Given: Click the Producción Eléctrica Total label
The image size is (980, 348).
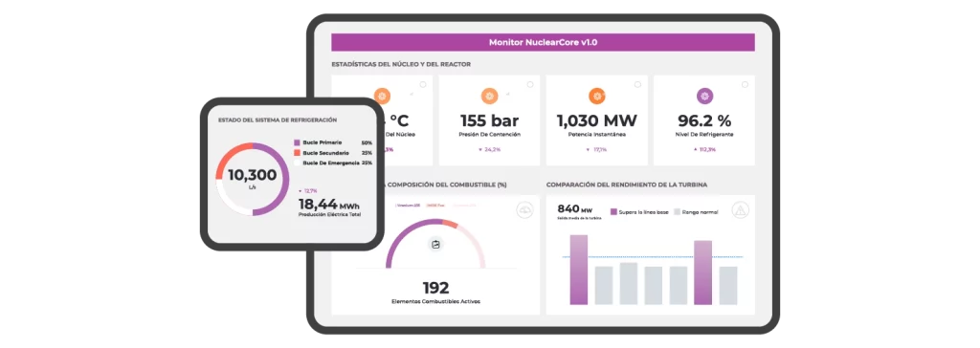Looking at the screenshot, I should point(329,214).
